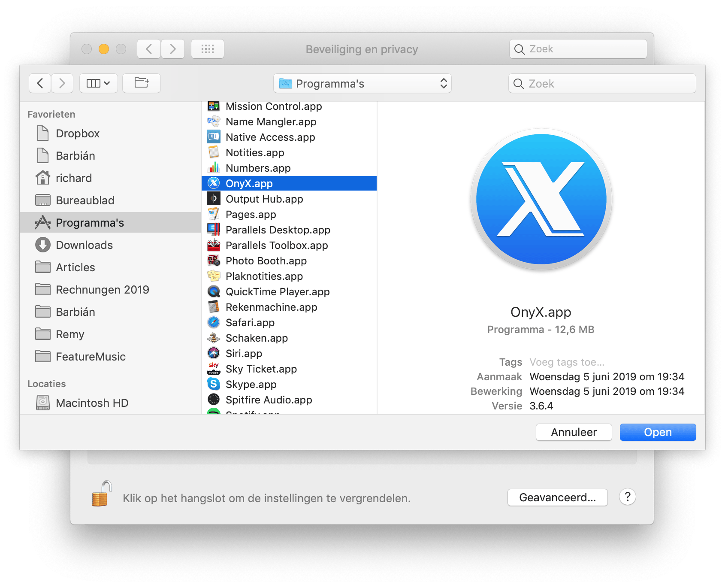Screen dimensions: 725x588
Task: Select Downloads in the sidebar
Action: tap(110, 245)
